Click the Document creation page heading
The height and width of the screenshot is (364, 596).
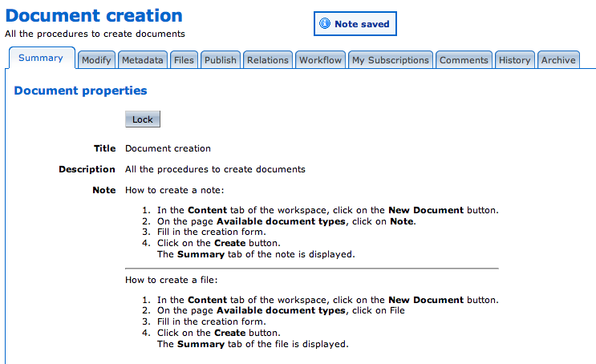(x=94, y=15)
